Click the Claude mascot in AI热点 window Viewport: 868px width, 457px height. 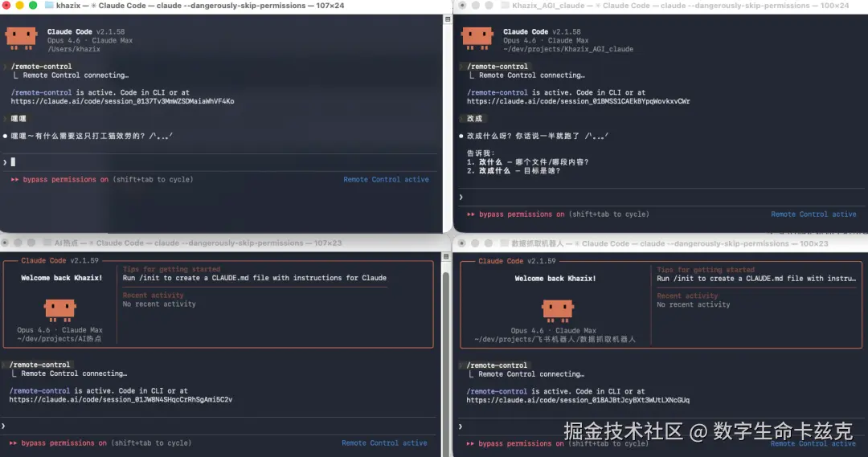point(59,310)
